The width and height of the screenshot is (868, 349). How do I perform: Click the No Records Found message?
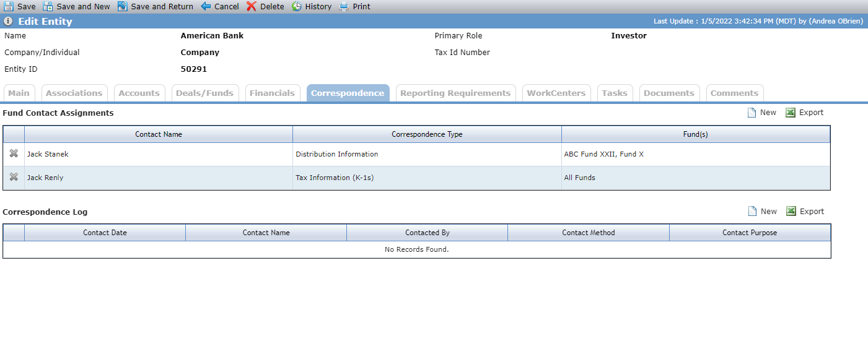coord(416,249)
